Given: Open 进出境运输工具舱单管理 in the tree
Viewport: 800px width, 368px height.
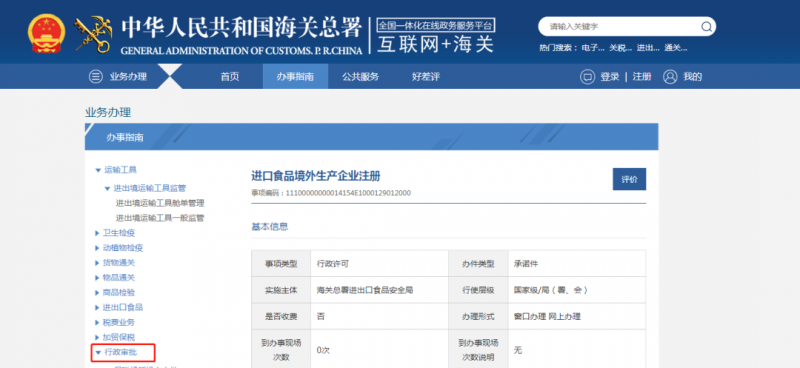Looking at the screenshot, I should pos(160,203).
